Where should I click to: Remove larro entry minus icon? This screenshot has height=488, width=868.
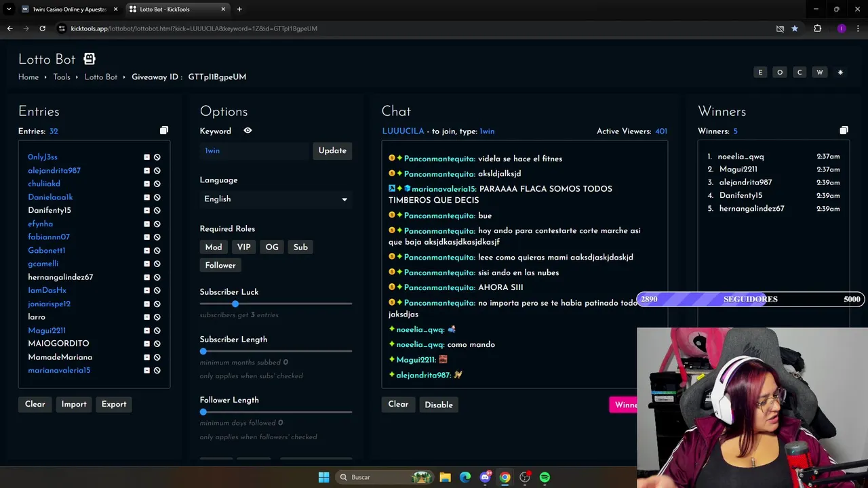(146, 317)
